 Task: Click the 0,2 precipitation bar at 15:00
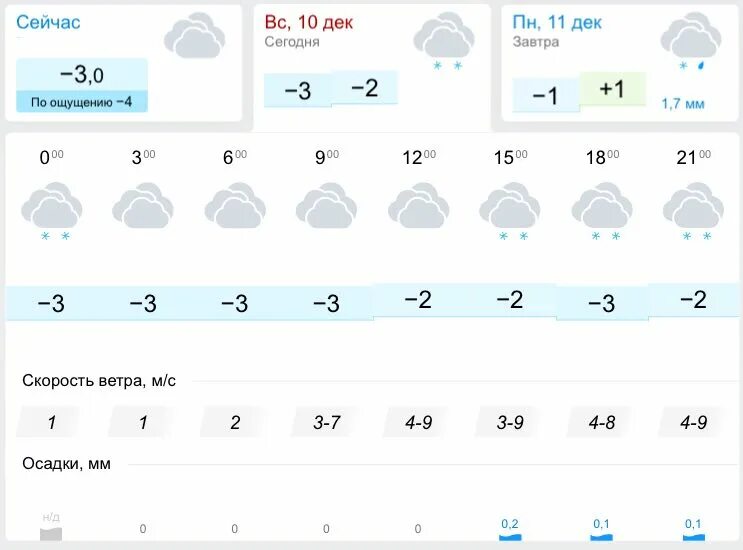[x=510, y=535]
